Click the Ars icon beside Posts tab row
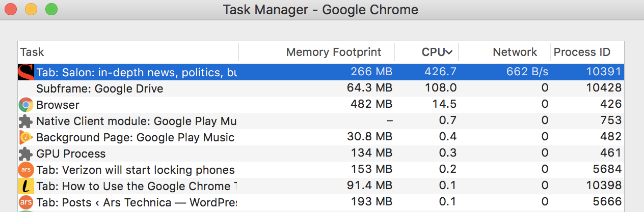This screenshot has width=644, height=212. click(x=25, y=202)
